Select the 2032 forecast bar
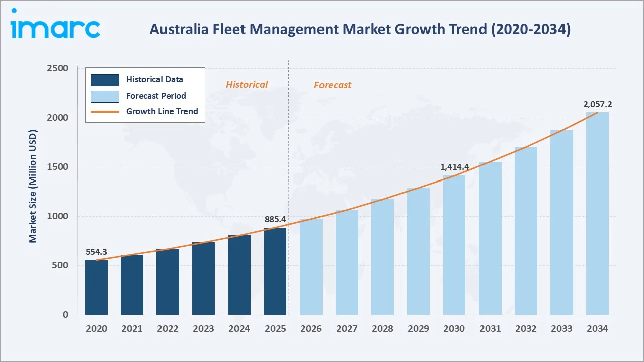The width and height of the screenshot is (644, 362). coord(526,231)
